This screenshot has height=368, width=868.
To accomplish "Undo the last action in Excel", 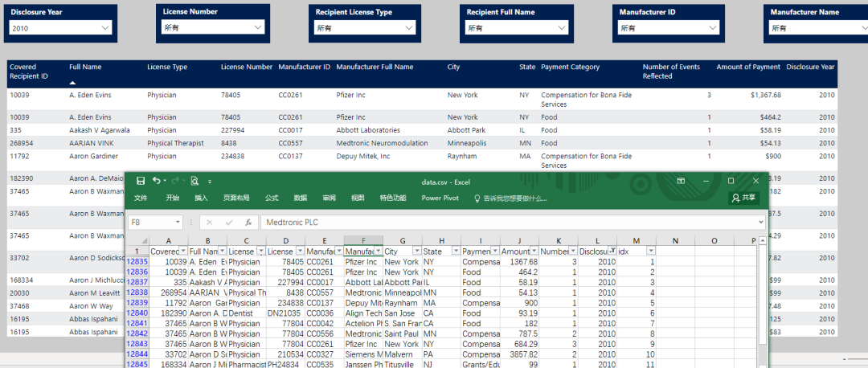I will click(156, 181).
